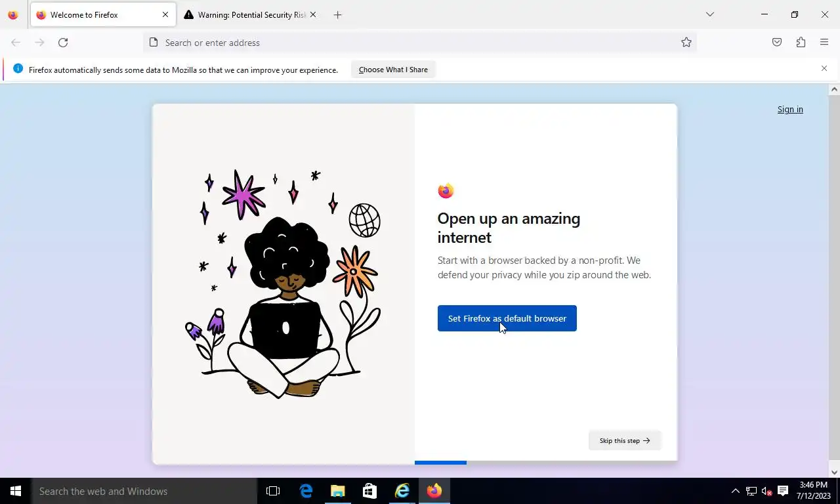Click the page scrollbar down arrow

(834, 472)
